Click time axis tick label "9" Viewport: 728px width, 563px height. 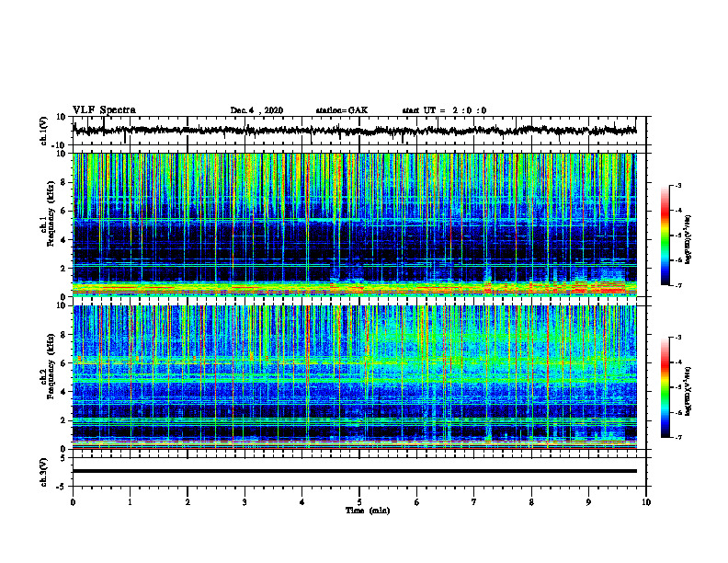click(588, 502)
